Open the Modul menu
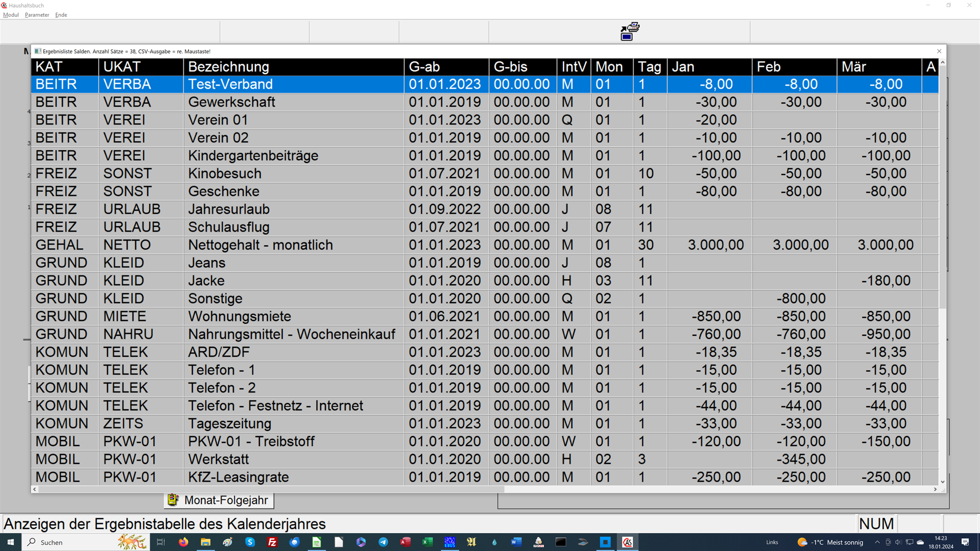This screenshot has width=980, height=551. pyautogui.click(x=11, y=15)
